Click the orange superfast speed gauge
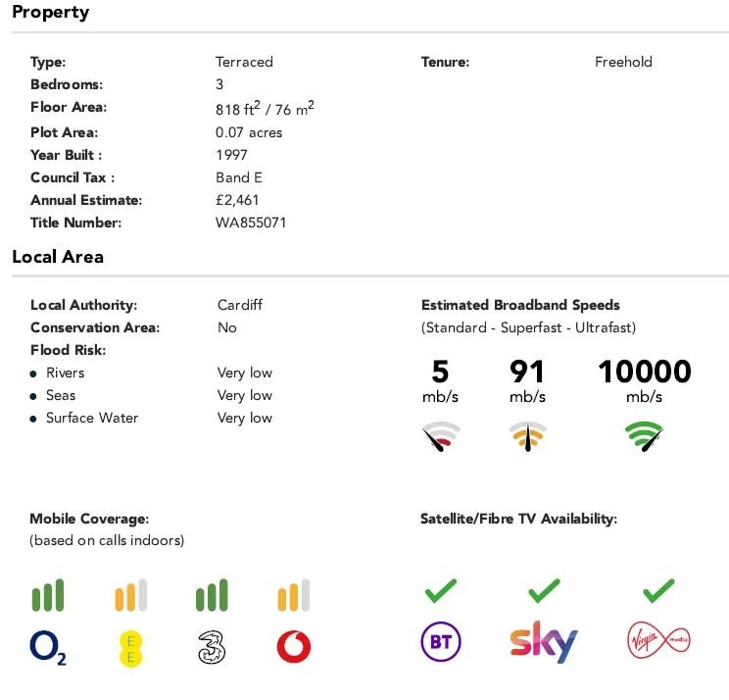This screenshot has width=729, height=700. click(528, 436)
